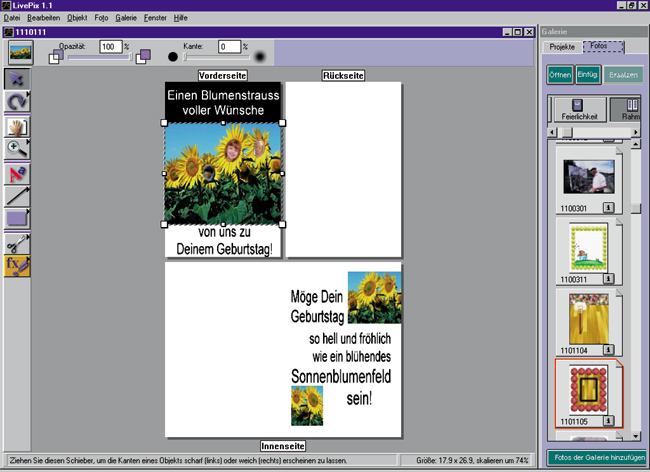Choose the hand pan tool
This screenshot has height=472, width=650.
click(18, 126)
